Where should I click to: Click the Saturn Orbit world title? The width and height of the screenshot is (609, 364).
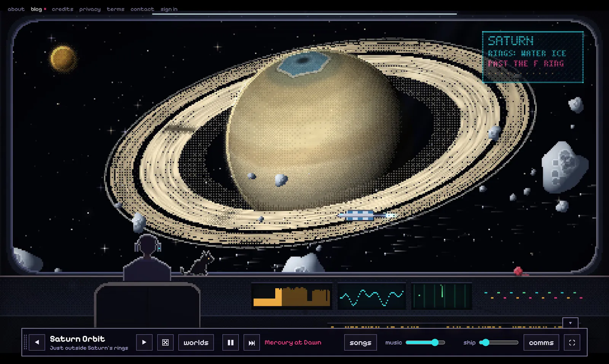77,339
